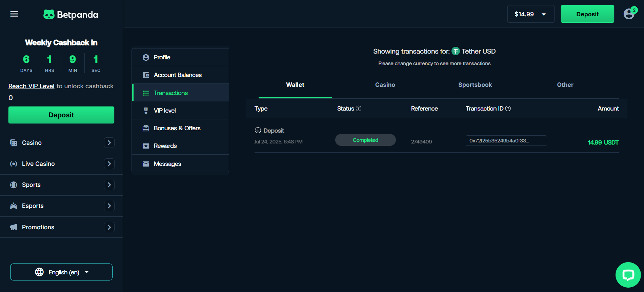Screen dimensions: 644x292
Task: Click the Promotions megaphone icon
Action: click(x=14, y=227)
